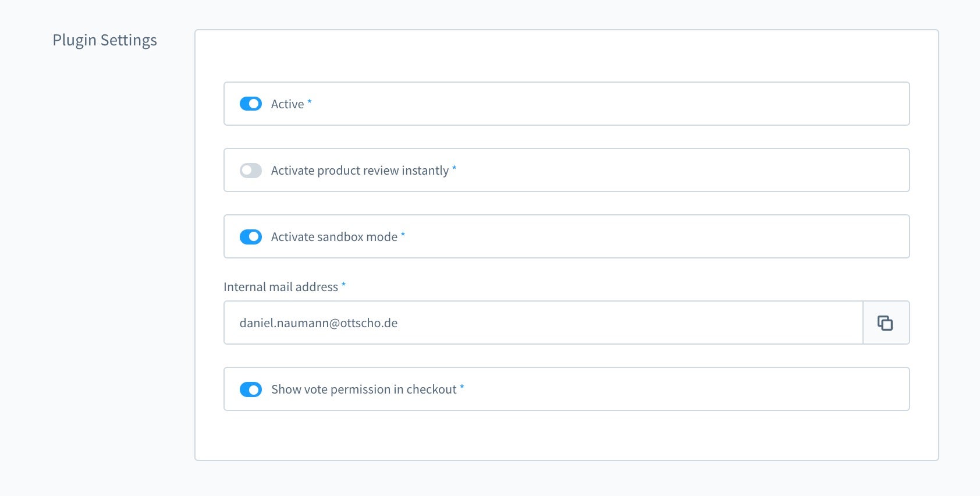Disable Activate sandbox mode switch
Viewport: 980px width, 496px height.
(251, 236)
